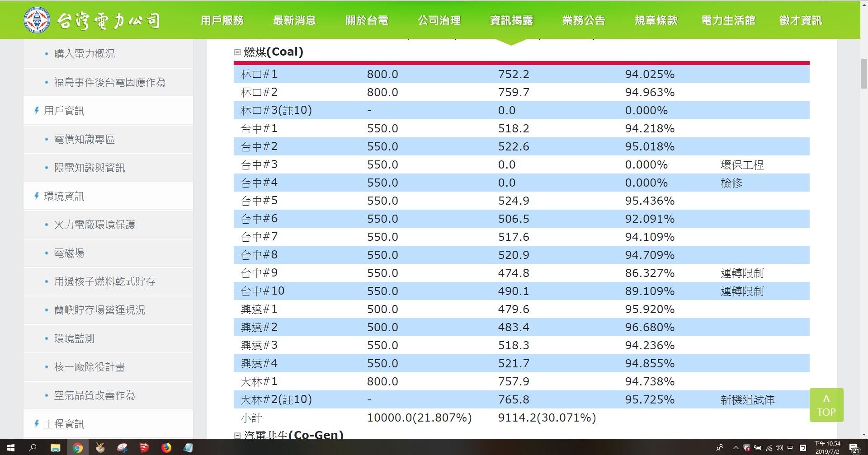The width and height of the screenshot is (868, 455).
Task: Expand the 用戶資訊 sidebar category
Action: tap(108, 111)
